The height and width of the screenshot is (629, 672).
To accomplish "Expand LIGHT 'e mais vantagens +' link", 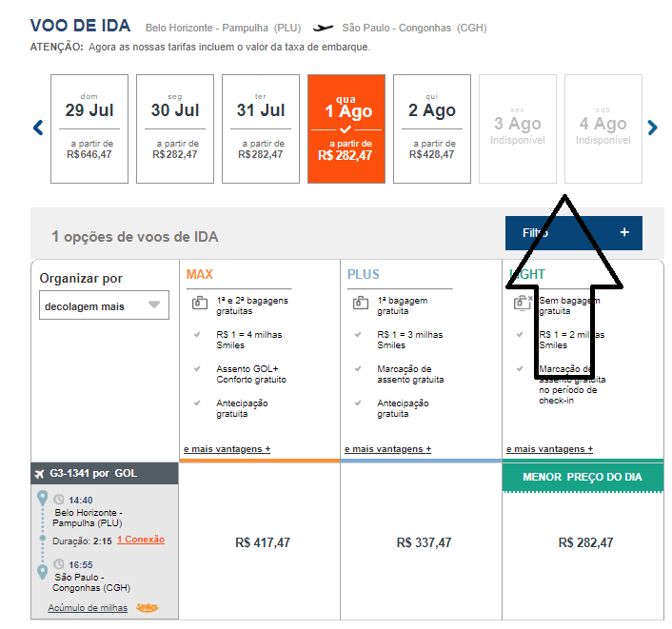I will (x=549, y=449).
